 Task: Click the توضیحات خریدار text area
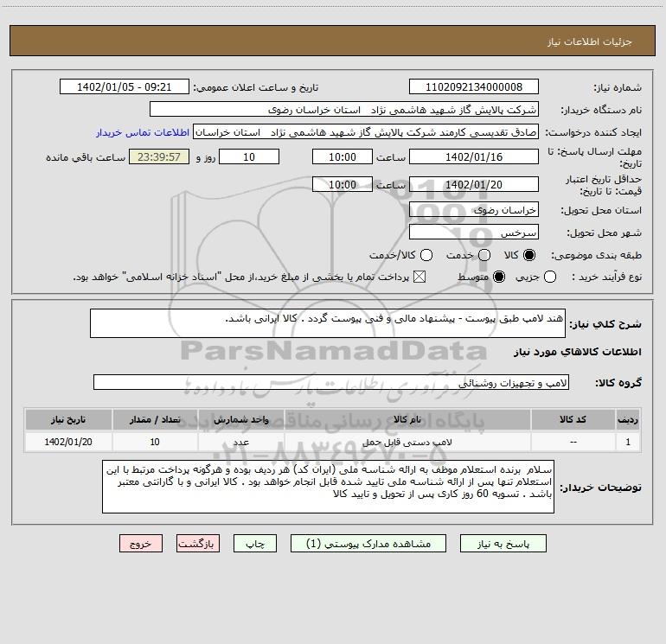click(x=328, y=487)
